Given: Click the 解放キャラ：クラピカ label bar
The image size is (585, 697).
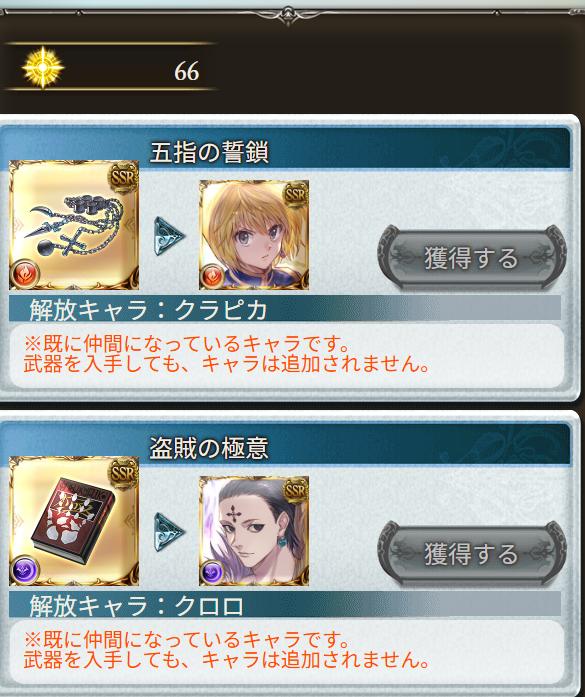Looking at the screenshot, I should tap(284, 309).
